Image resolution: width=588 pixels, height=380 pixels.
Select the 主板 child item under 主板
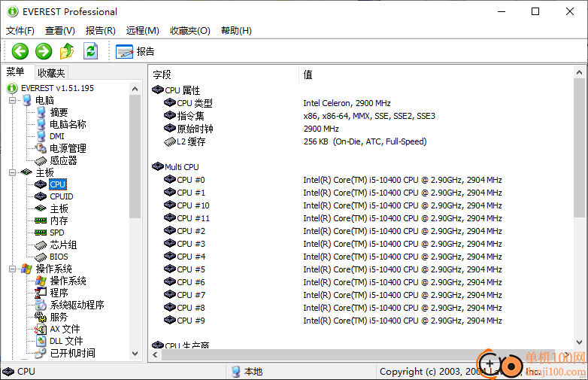coord(59,208)
